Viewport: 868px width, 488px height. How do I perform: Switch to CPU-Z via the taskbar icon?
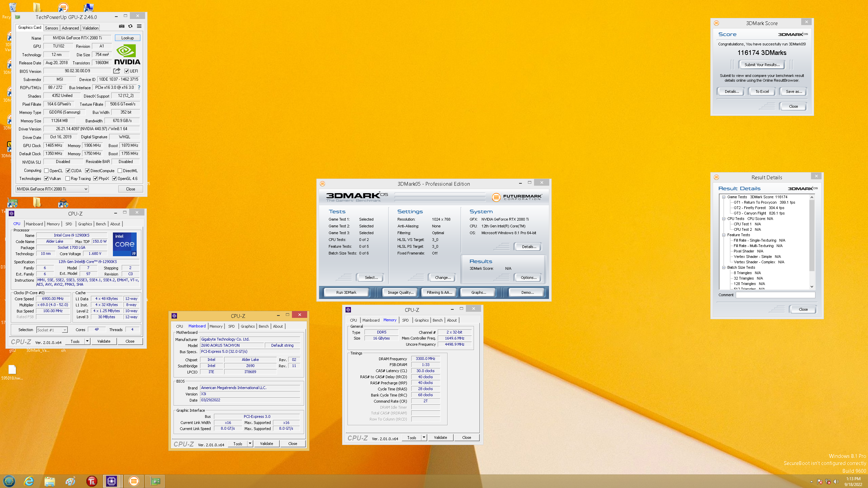point(112,481)
